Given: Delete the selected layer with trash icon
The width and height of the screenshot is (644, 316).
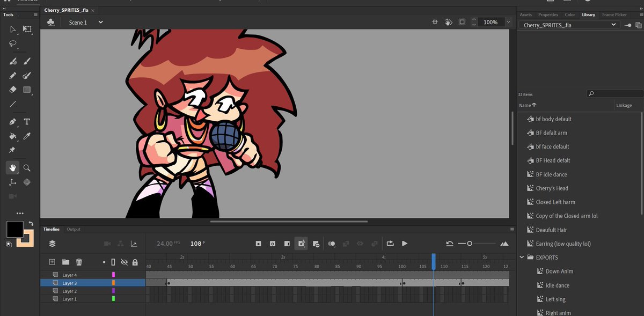Looking at the screenshot, I should [x=79, y=262].
